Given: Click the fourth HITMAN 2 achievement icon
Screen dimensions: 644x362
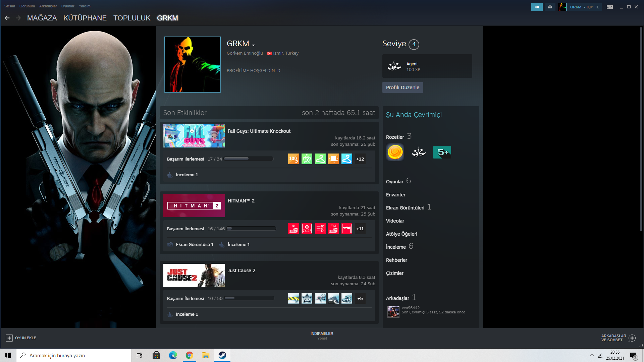Looking at the screenshot, I should (333, 229).
